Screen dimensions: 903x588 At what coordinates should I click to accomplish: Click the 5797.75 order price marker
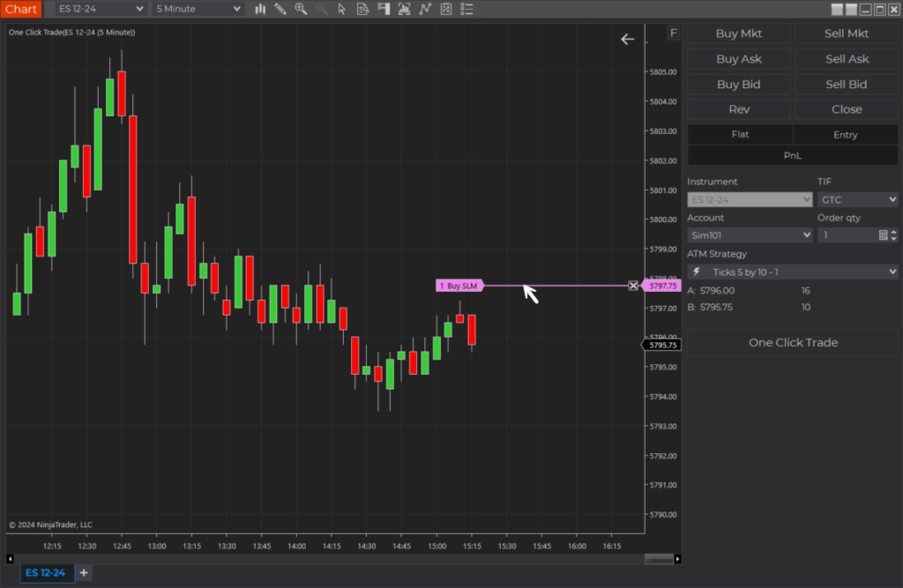click(661, 286)
